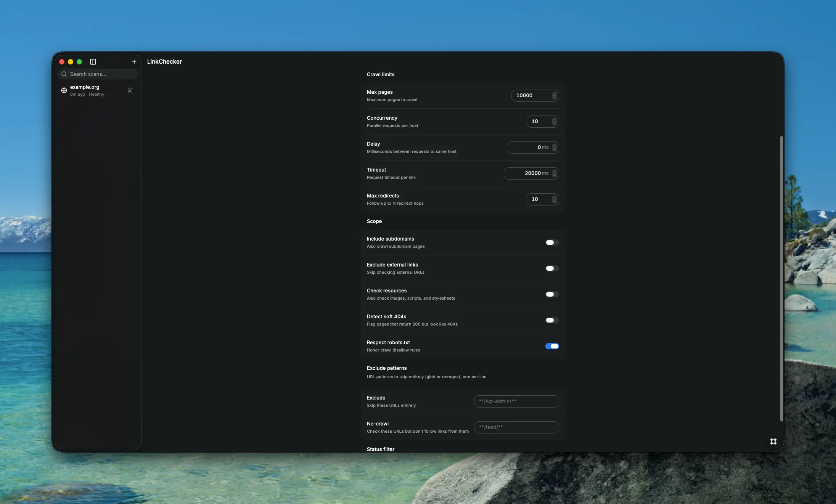Click the green zoom window button
This screenshot has width=836, height=504.
[x=79, y=62]
